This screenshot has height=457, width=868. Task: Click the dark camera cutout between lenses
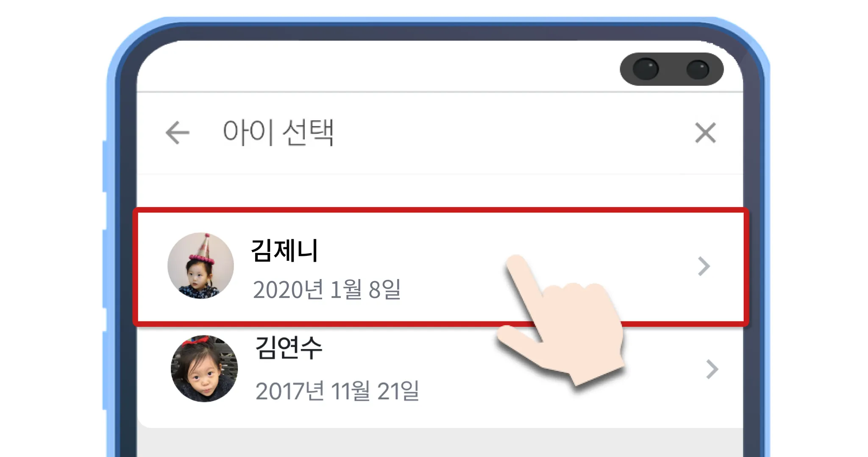672,69
